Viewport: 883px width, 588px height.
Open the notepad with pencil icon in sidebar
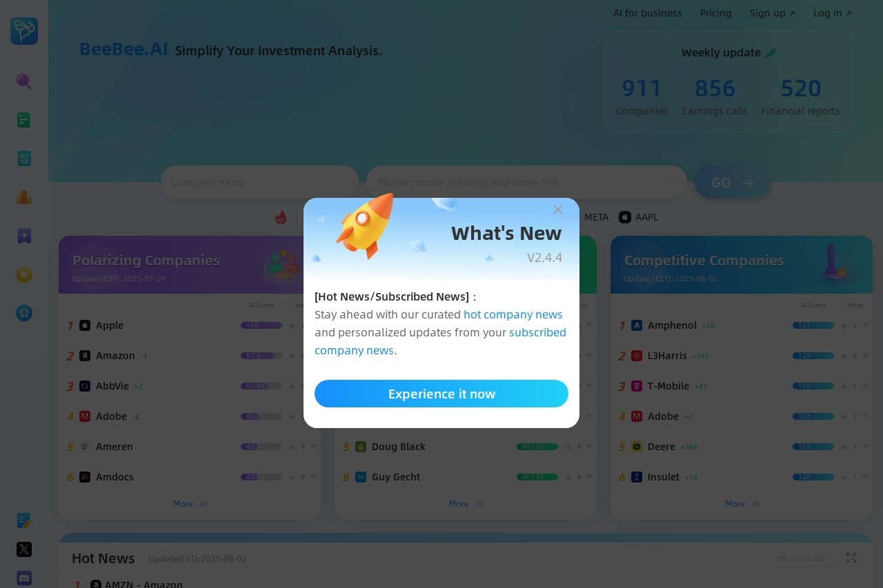point(24,520)
